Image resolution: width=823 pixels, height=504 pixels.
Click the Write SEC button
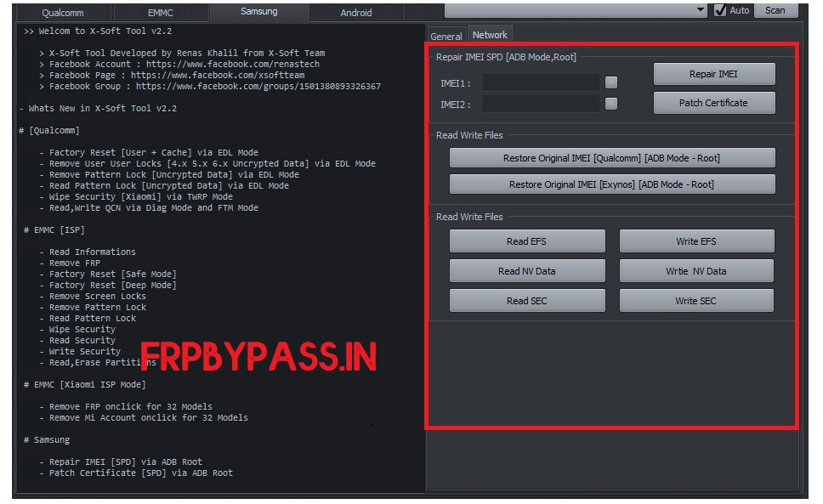[x=696, y=301]
